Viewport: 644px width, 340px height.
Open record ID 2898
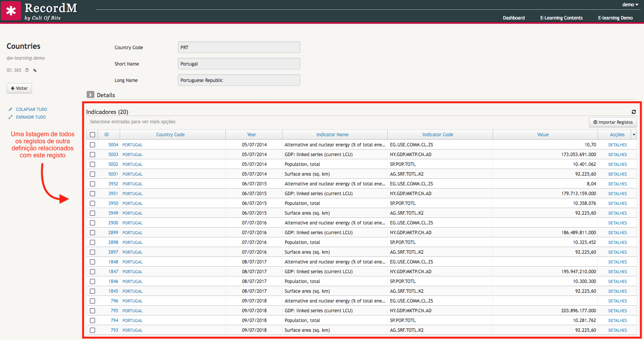point(113,242)
